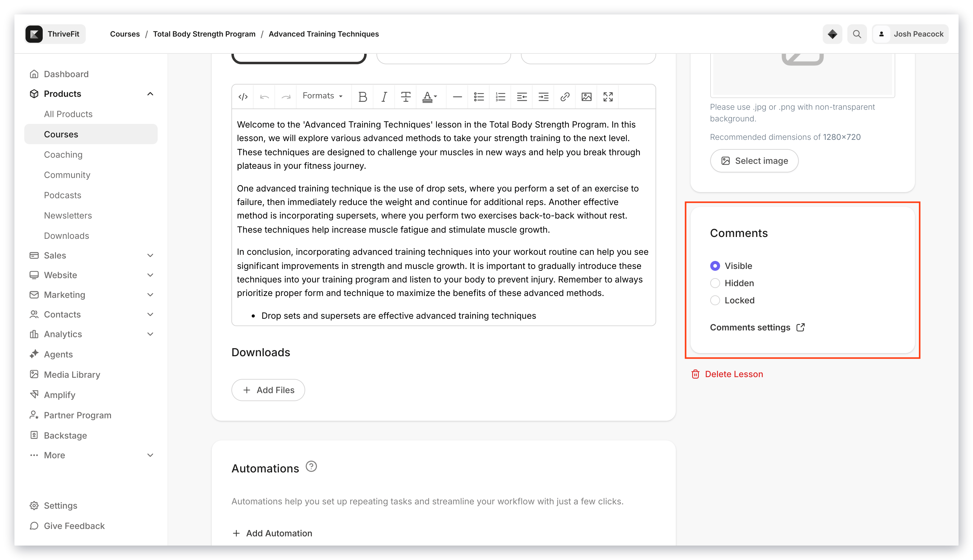
Task: Open Partner Program
Action: click(x=91, y=415)
